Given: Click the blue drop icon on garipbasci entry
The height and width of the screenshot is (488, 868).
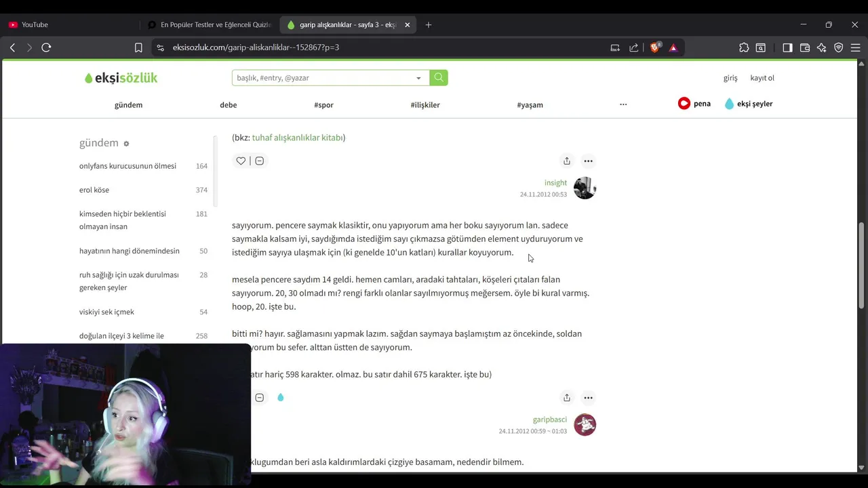Looking at the screenshot, I should click(x=280, y=397).
